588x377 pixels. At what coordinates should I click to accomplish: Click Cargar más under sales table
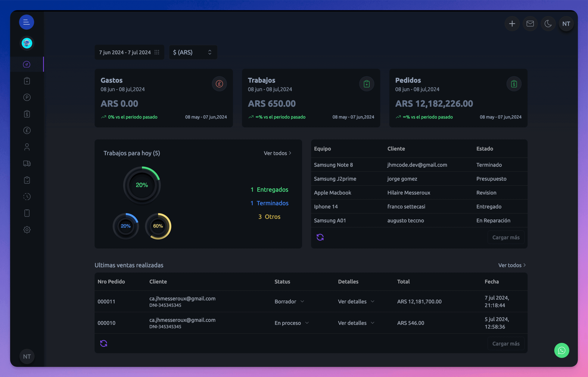[x=506, y=344]
